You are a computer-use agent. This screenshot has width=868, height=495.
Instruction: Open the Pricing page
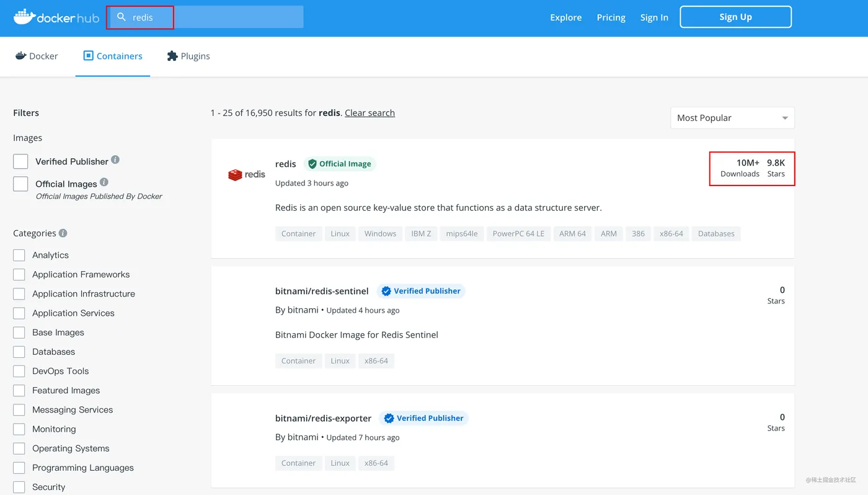click(611, 17)
